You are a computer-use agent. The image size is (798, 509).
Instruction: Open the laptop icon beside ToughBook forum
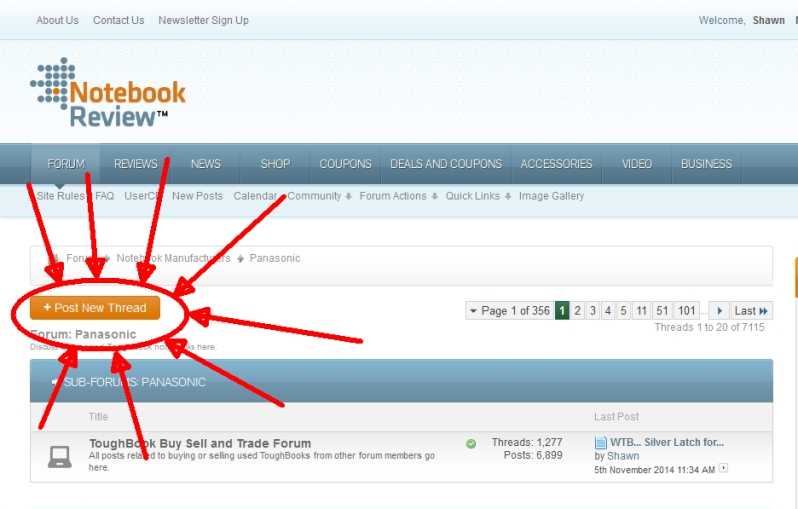click(60, 457)
